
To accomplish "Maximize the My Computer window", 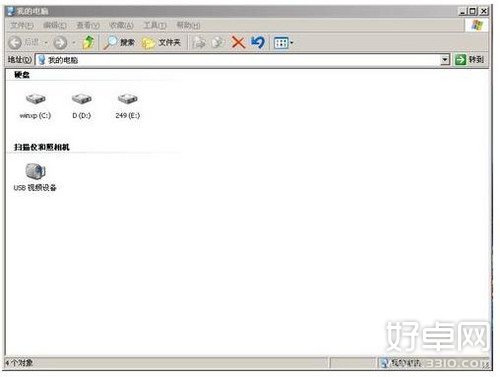I will pos(473,11).
